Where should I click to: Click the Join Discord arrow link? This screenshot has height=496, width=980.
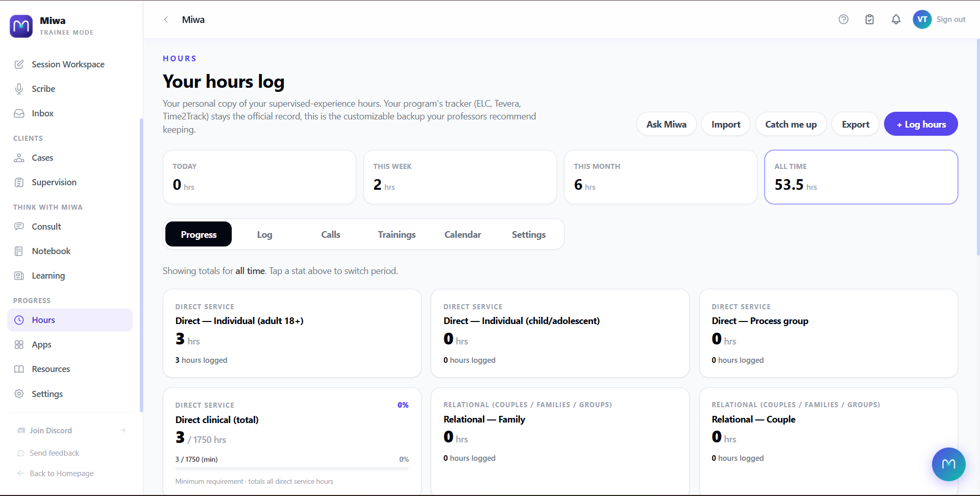(x=122, y=431)
